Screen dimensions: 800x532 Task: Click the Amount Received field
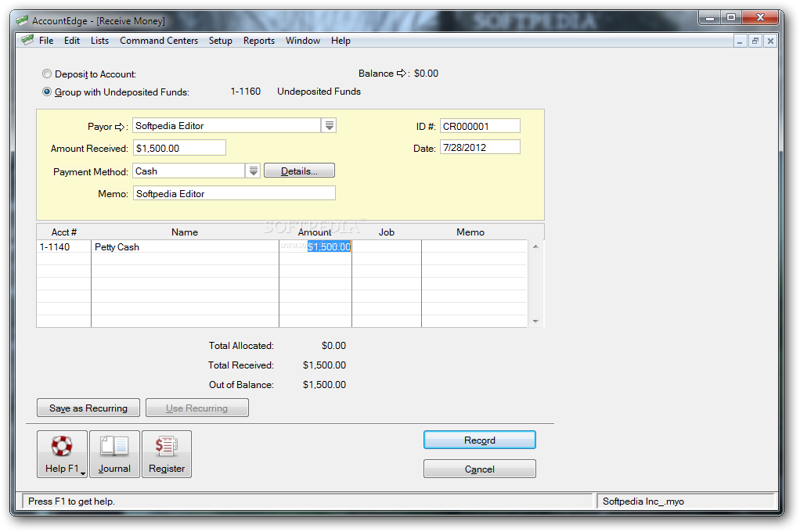click(179, 148)
